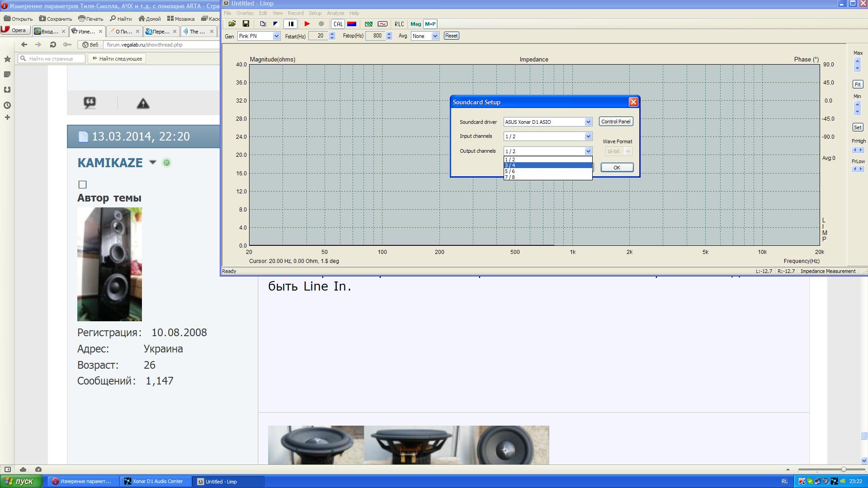This screenshot has width=868, height=488.
Task: Click the red sine wave generator setup icon
Action: coord(382,24)
